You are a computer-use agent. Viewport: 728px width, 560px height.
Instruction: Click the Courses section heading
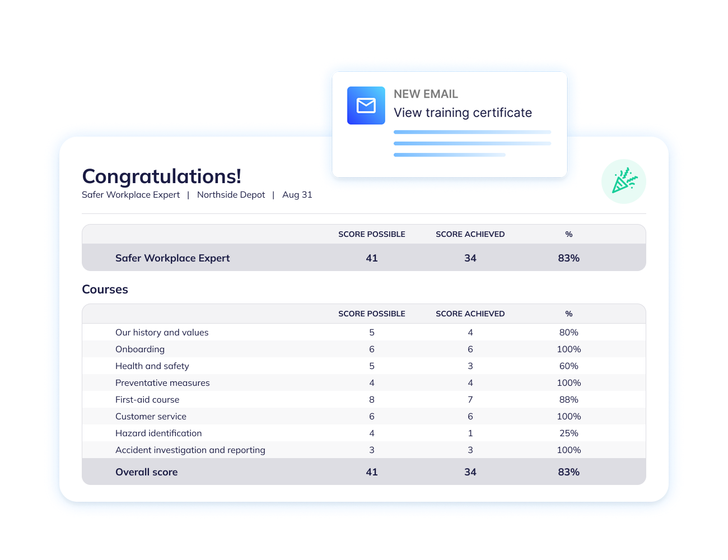[105, 290]
